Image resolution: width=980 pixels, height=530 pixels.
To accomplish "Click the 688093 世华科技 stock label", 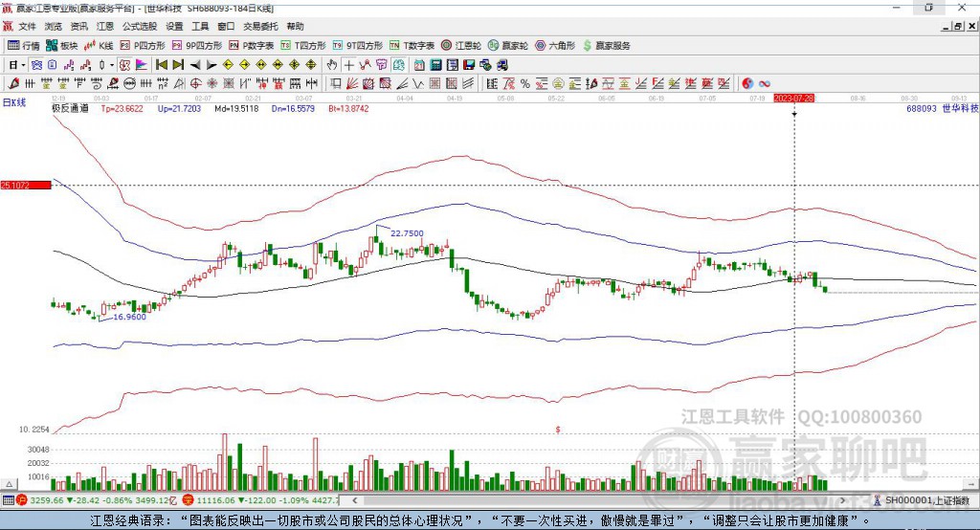I will coord(942,108).
